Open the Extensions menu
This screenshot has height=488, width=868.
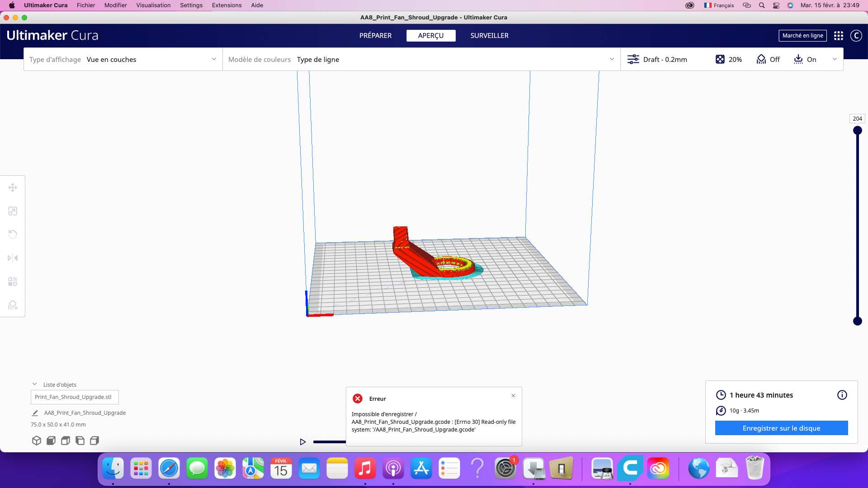pyautogui.click(x=226, y=5)
